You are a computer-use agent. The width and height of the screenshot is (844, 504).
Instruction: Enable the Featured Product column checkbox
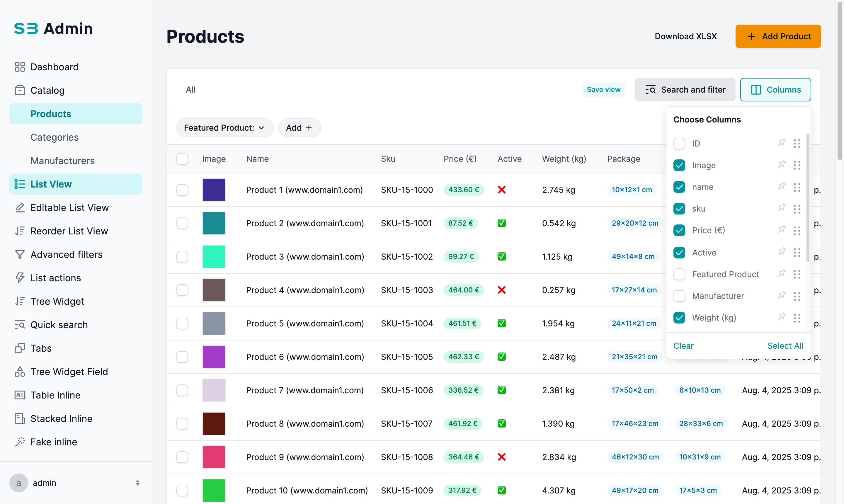[679, 274]
